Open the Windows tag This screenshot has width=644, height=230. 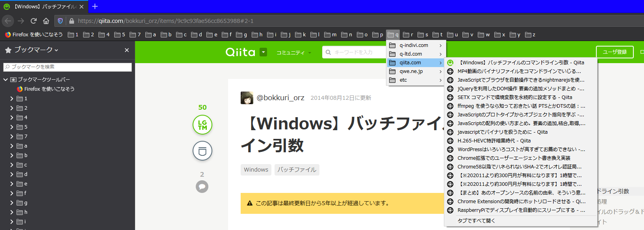click(256, 170)
